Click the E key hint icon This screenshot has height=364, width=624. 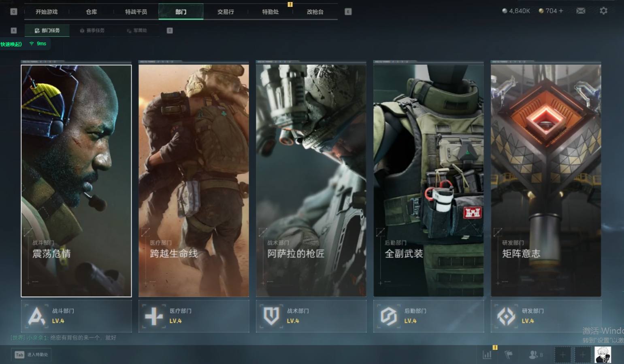click(348, 12)
